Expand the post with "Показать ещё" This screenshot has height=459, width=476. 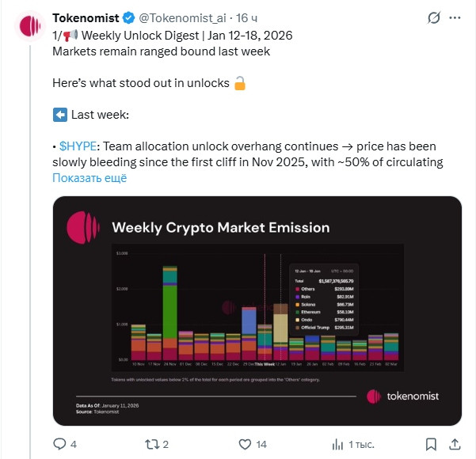coord(89,178)
